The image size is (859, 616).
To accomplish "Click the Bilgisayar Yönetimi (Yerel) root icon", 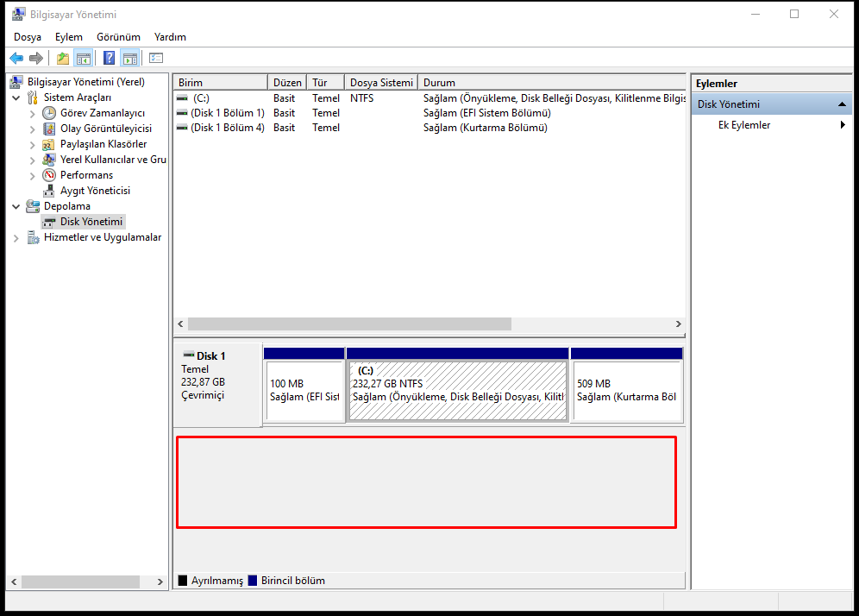I will coord(16,82).
